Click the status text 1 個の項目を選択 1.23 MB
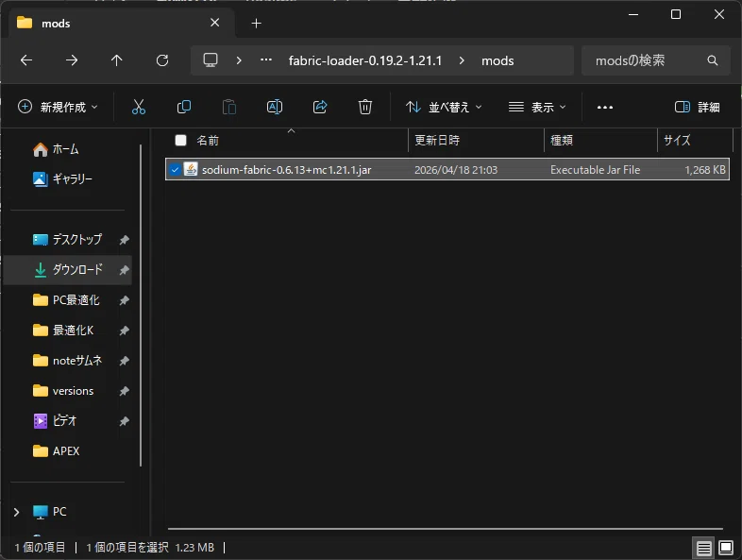The image size is (742, 560). tap(150, 548)
